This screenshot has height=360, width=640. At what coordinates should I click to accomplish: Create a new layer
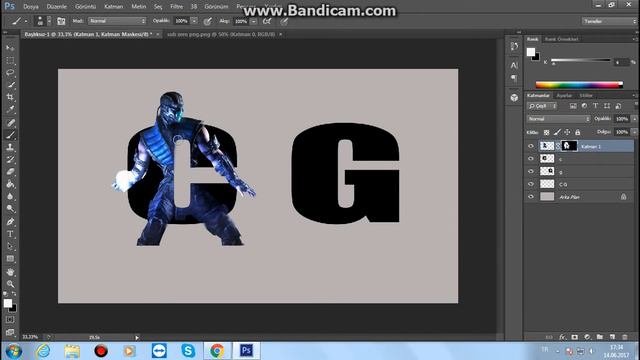click(612, 337)
